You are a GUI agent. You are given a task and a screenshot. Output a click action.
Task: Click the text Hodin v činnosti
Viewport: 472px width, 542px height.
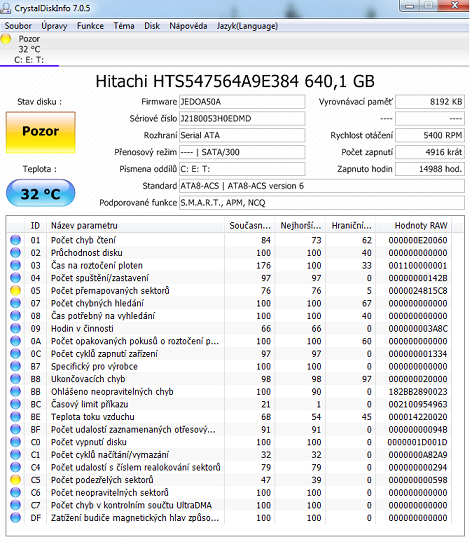82,328
